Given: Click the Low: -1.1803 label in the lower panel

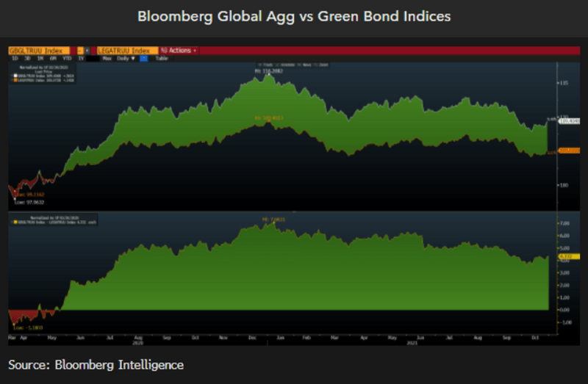Looking at the screenshot, I should 29,327.
